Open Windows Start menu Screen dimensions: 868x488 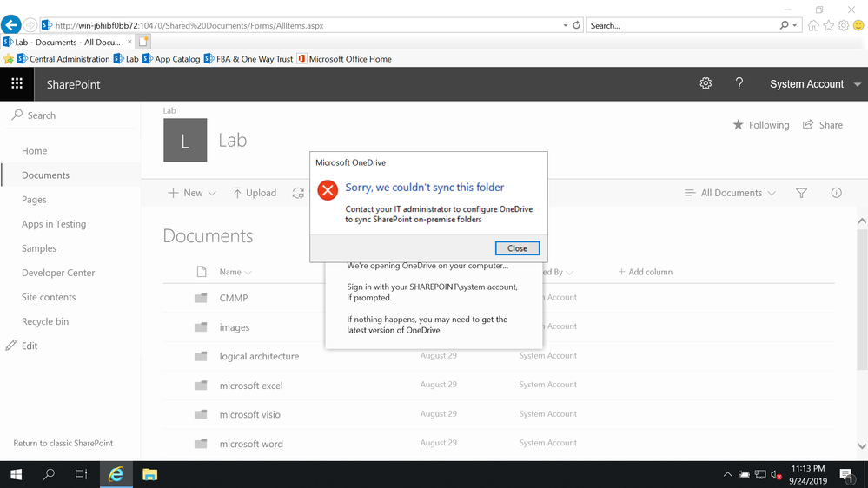tap(16, 474)
